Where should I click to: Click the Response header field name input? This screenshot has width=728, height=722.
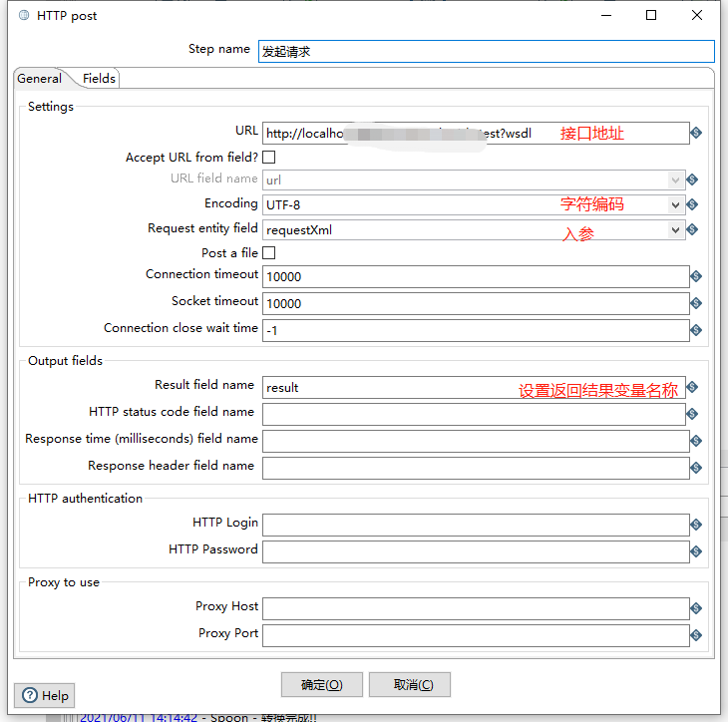coord(476,468)
